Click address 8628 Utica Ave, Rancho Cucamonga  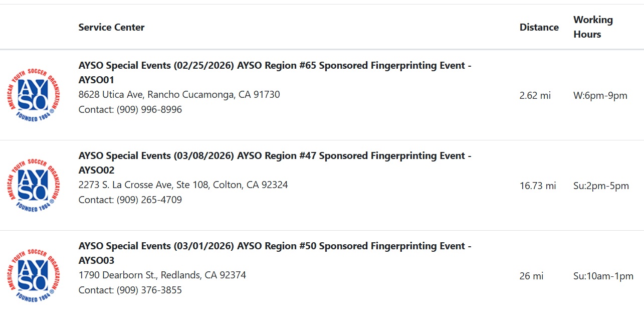point(179,94)
